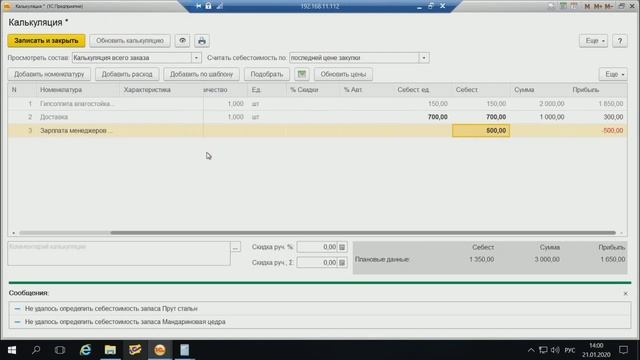Select row Гипсоплита влагостойка
The width and height of the screenshot is (640, 360).
click(x=317, y=104)
